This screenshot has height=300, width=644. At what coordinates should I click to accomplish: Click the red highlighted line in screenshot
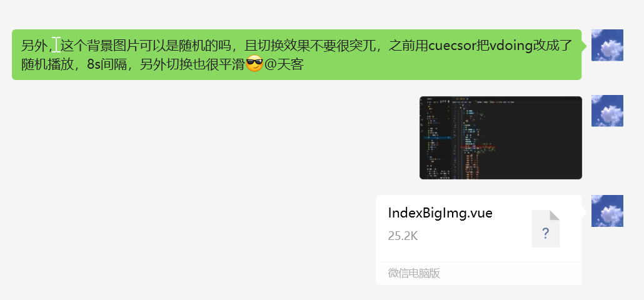(478, 146)
